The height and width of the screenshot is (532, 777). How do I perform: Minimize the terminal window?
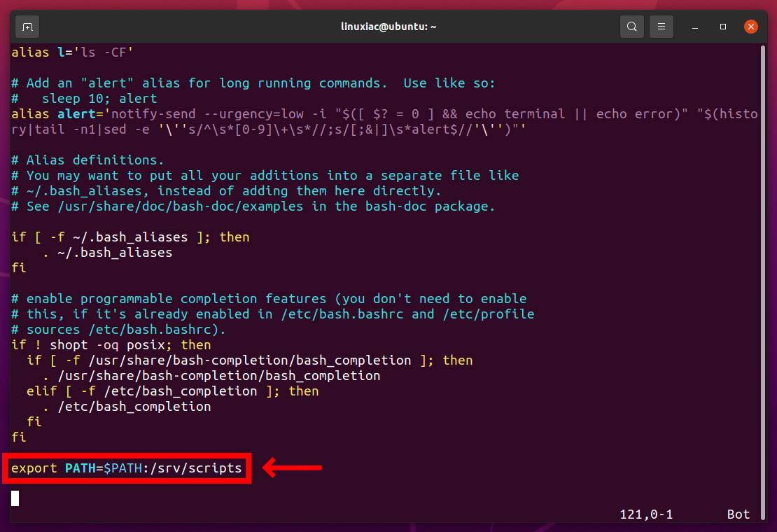click(x=694, y=27)
